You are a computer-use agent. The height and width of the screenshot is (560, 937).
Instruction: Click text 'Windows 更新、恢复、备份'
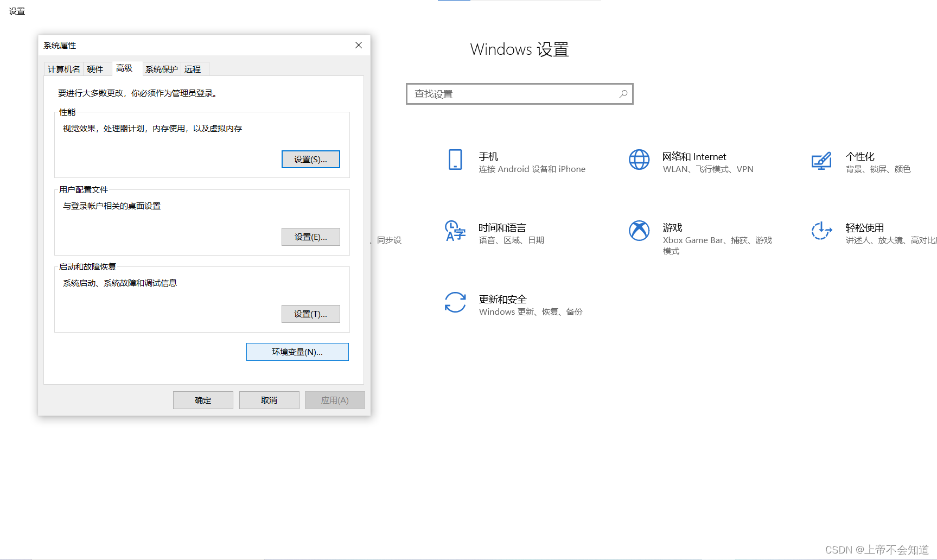pos(531,312)
